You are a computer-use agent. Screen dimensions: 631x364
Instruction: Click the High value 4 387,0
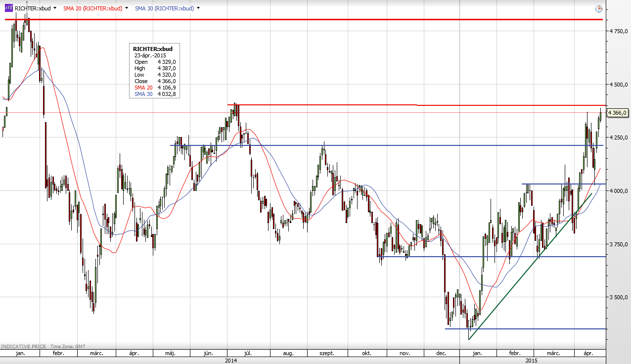point(167,68)
